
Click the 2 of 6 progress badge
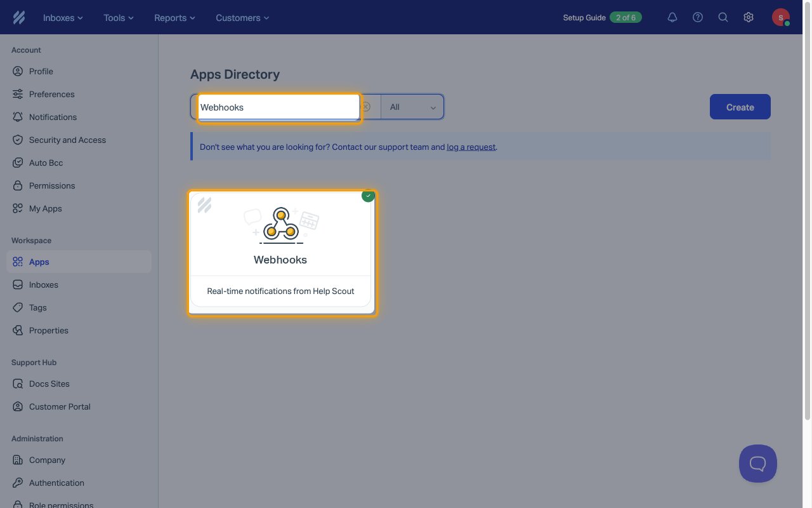625,18
